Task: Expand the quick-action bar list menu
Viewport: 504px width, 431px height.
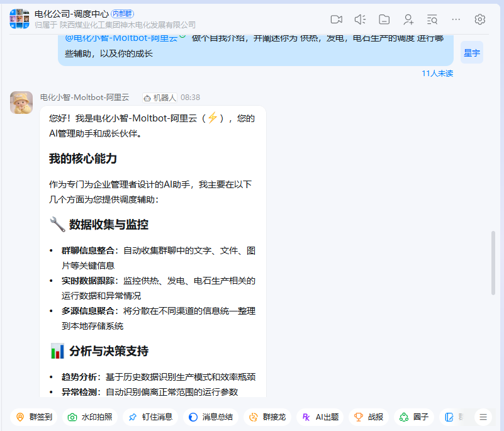Action: [483, 417]
